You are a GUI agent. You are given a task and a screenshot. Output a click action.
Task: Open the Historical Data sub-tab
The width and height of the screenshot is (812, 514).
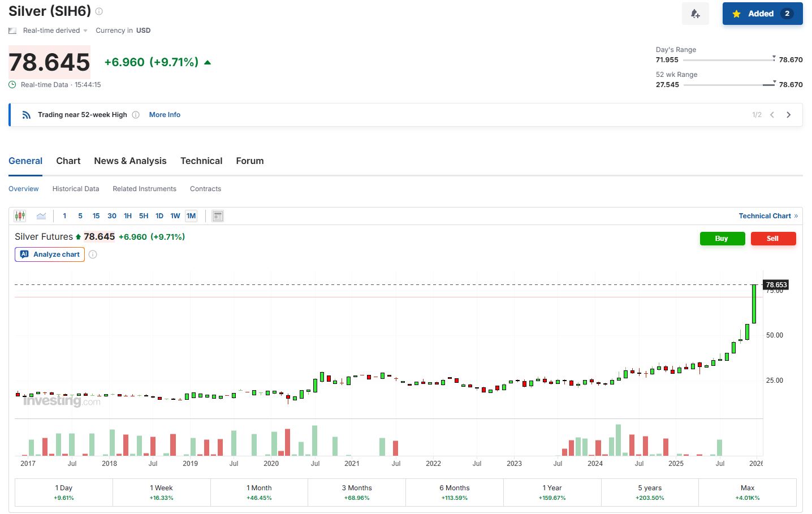pos(76,189)
